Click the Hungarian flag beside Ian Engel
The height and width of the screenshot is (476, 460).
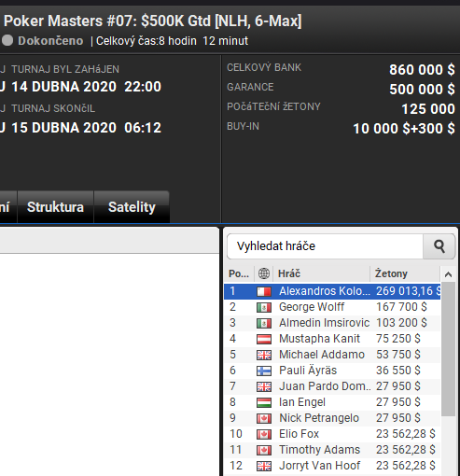coord(264,402)
